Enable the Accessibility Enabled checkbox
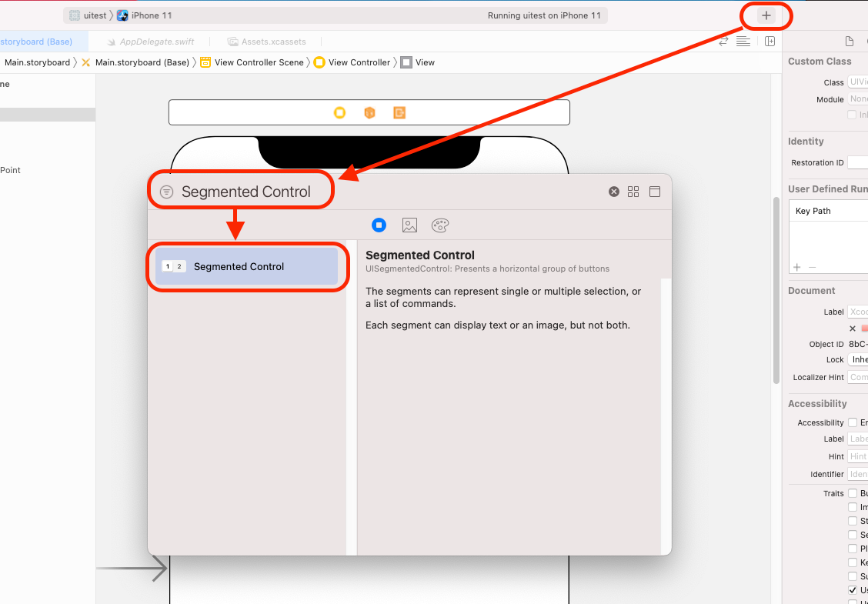This screenshot has height=604, width=868. click(854, 422)
